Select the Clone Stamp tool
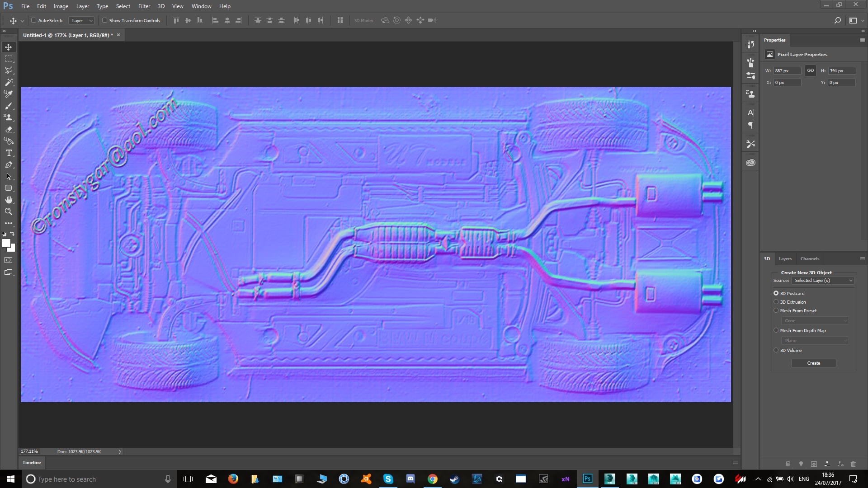 [x=9, y=117]
